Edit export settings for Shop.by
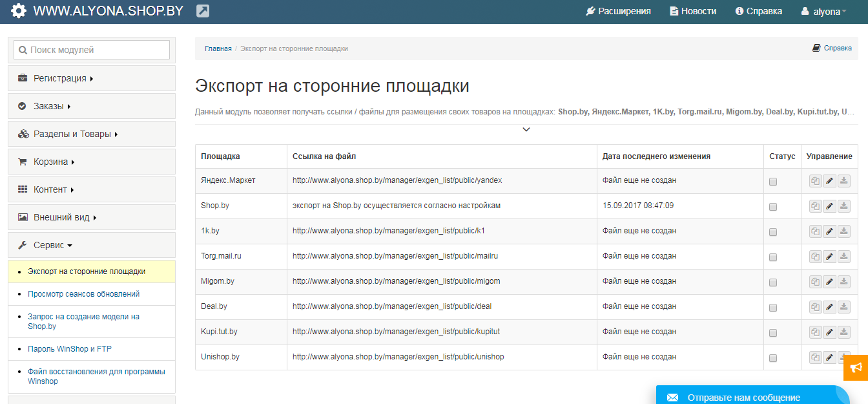868x404 pixels. pyautogui.click(x=829, y=206)
